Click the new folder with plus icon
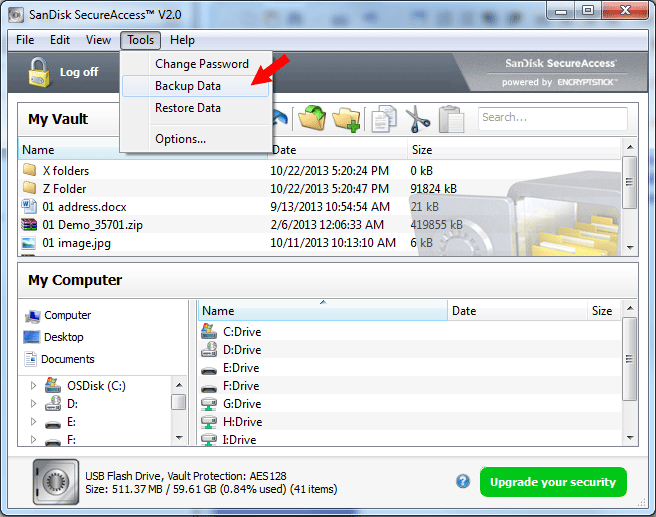This screenshot has width=656, height=517. pos(346,120)
